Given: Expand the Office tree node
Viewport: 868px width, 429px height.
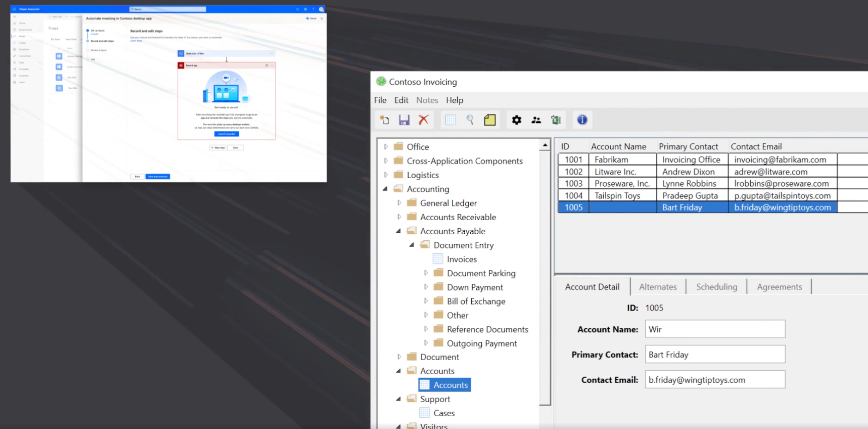Looking at the screenshot, I should click(x=386, y=147).
